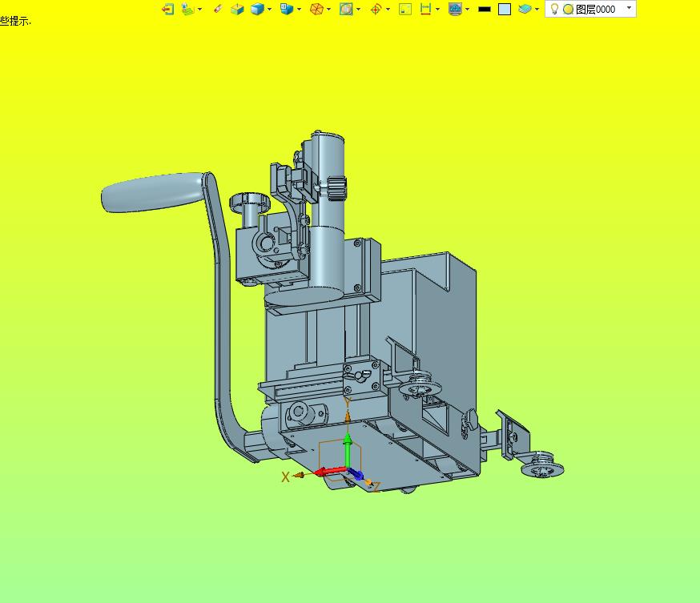Click the layers stack icon
Image resolution: width=700 pixels, height=603 pixels.
pyautogui.click(x=525, y=9)
